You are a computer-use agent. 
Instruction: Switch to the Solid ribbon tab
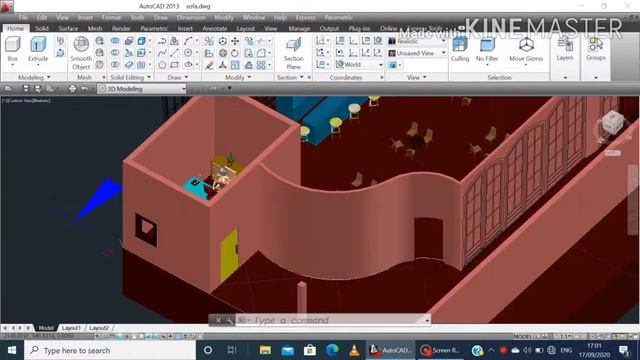[42, 28]
